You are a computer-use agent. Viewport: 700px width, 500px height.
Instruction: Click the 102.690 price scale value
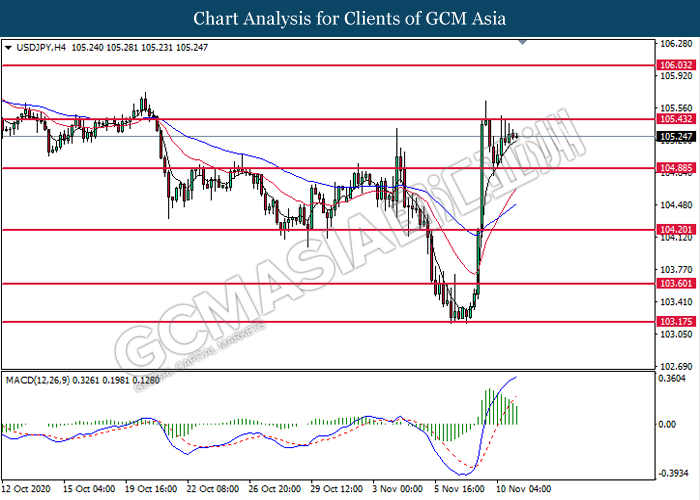(676, 367)
